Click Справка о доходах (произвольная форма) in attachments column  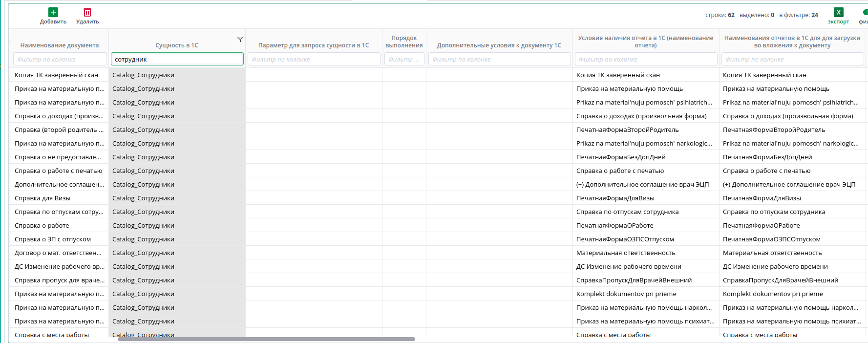coord(788,116)
